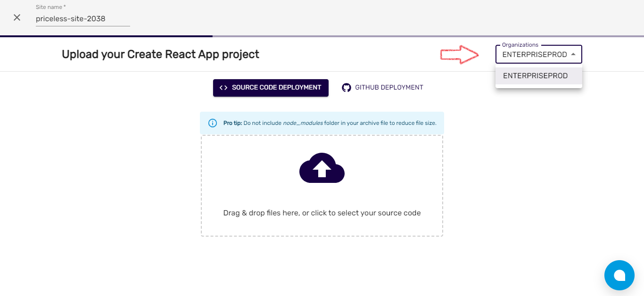
Task: Click the italic node_modules word
Action: [x=303, y=123]
